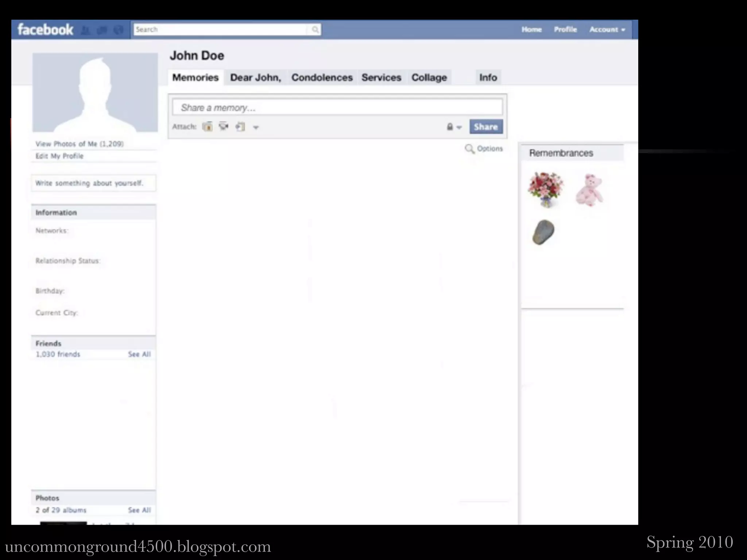Click the search magnifier button

point(315,30)
